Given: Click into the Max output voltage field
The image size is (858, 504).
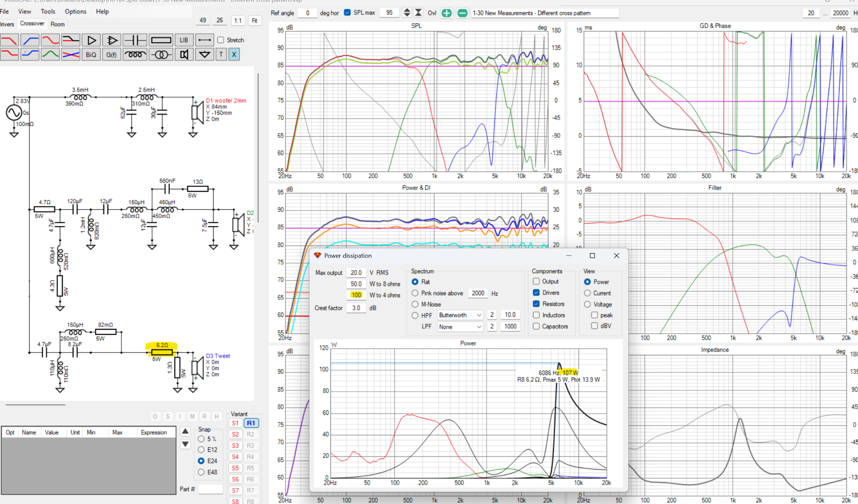Looking at the screenshot, I should tap(356, 273).
